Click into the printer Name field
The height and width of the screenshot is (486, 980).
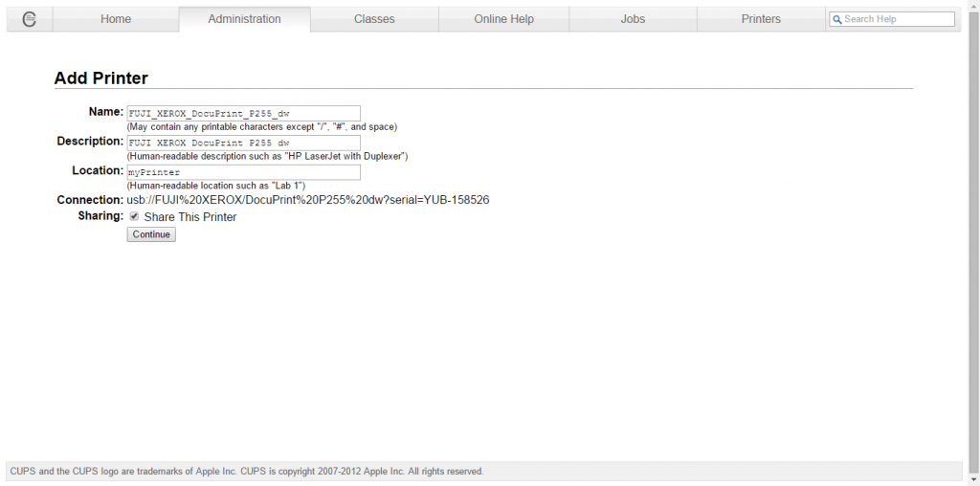(x=243, y=113)
